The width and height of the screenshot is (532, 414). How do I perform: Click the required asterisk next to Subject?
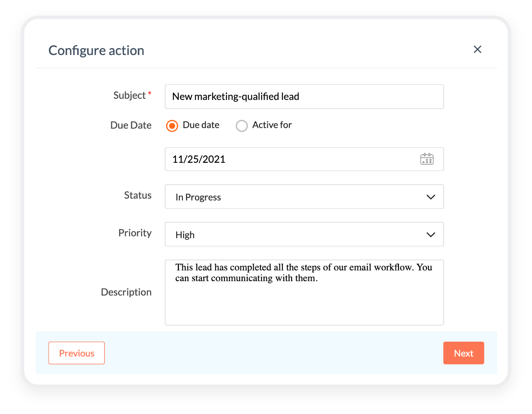pyautogui.click(x=149, y=92)
